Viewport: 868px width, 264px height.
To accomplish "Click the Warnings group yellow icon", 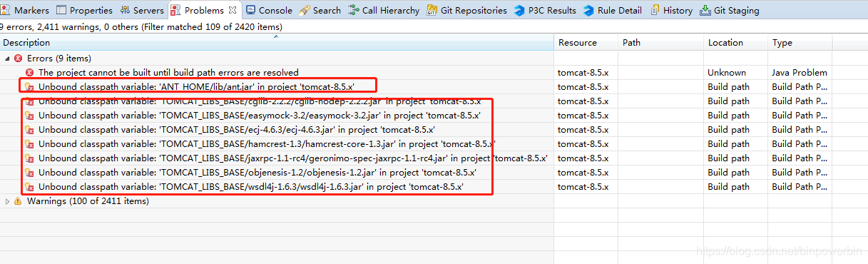I will pyautogui.click(x=19, y=201).
